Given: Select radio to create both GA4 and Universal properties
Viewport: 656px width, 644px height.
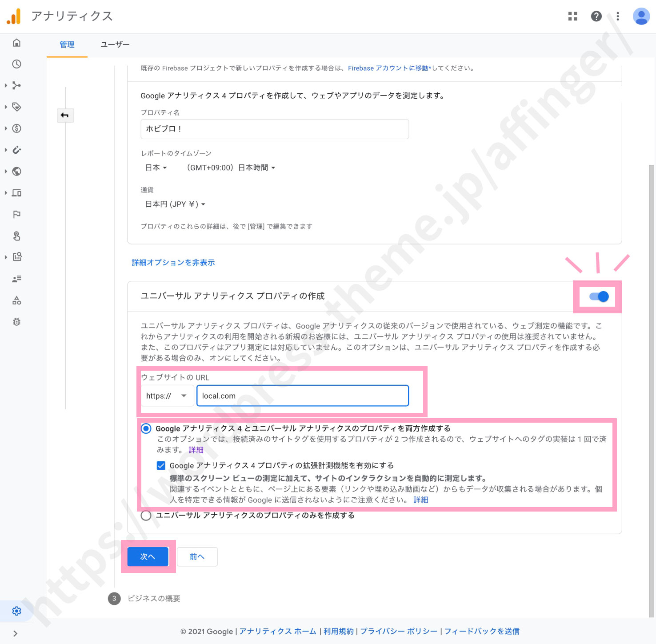Looking at the screenshot, I should pos(146,428).
